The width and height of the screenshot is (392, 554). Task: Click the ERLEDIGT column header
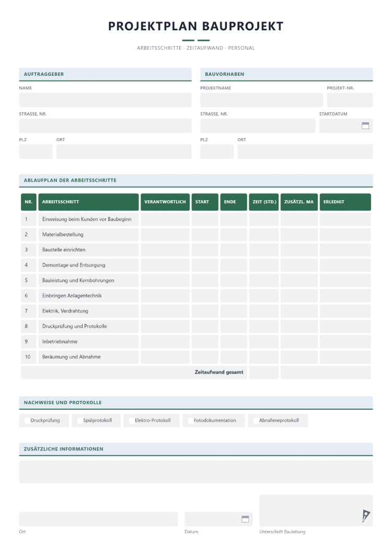[x=345, y=202]
